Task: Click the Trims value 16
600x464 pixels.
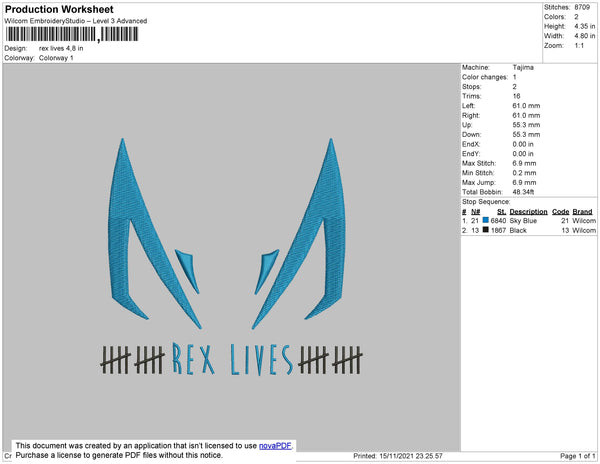Action: (516, 96)
